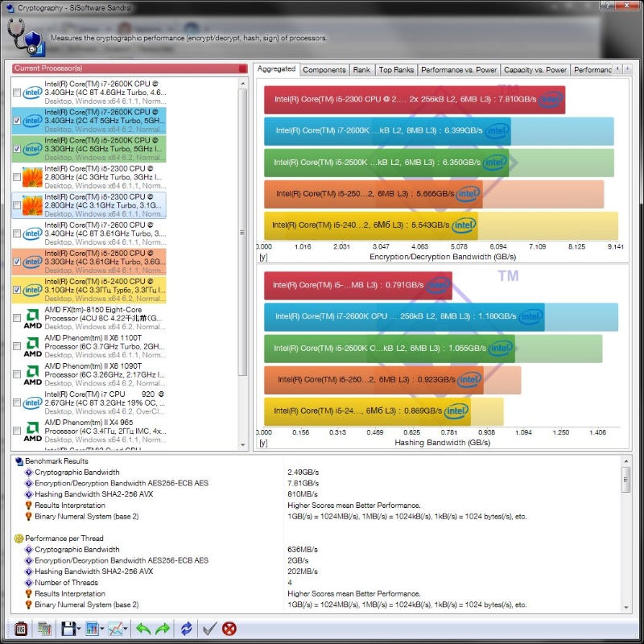644x644 pixels.
Task: Click the results panel scrollbar thumb
Action: tap(626, 479)
